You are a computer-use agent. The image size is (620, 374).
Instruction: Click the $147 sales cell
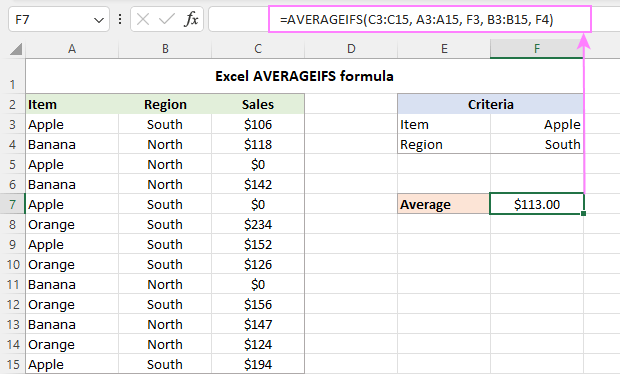pos(258,324)
